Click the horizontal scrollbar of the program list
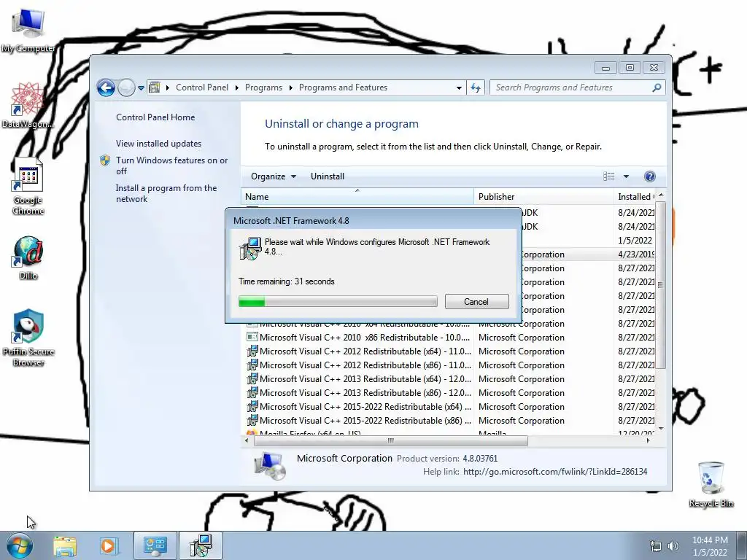This screenshot has width=747, height=560. (x=391, y=441)
